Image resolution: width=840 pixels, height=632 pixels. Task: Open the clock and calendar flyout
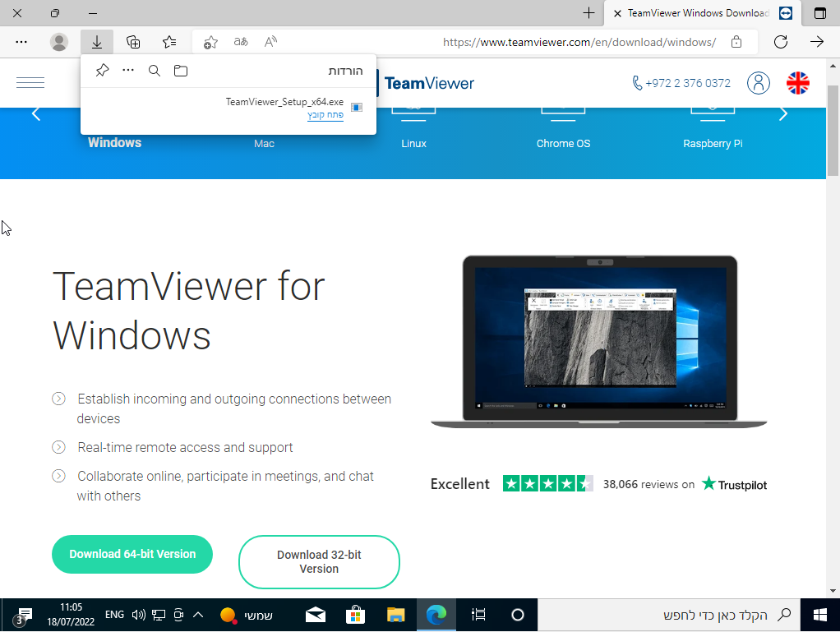click(x=71, y=614)
